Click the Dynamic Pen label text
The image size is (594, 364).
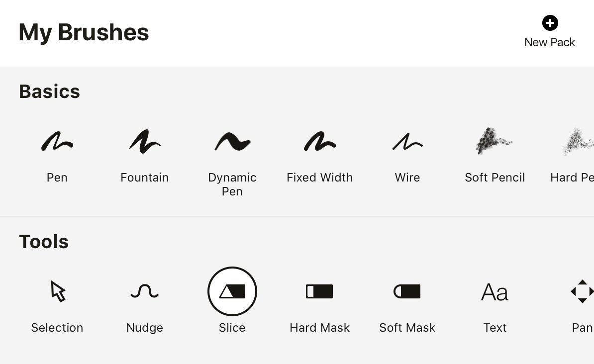point(232,184)
